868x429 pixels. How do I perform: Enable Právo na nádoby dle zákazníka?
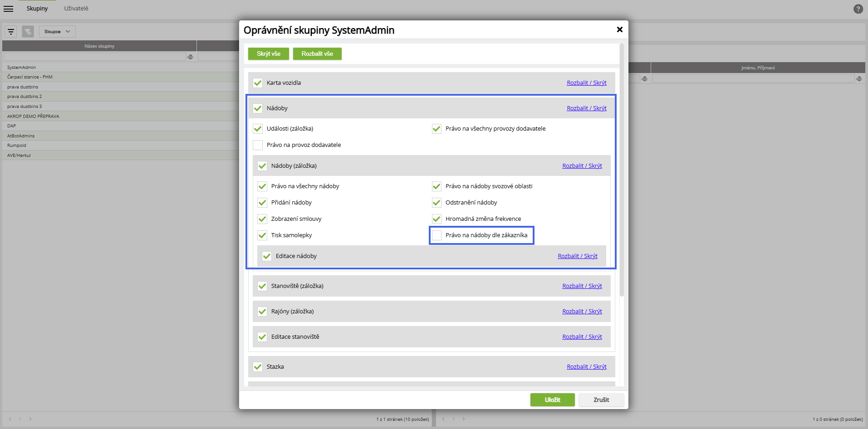click(x=436, y=235)
